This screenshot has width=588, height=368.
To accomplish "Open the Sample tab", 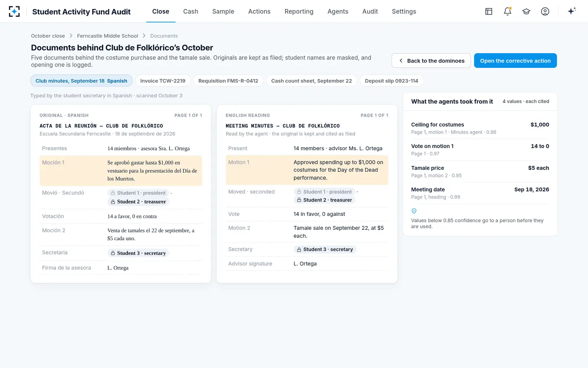I will point(223,11).
